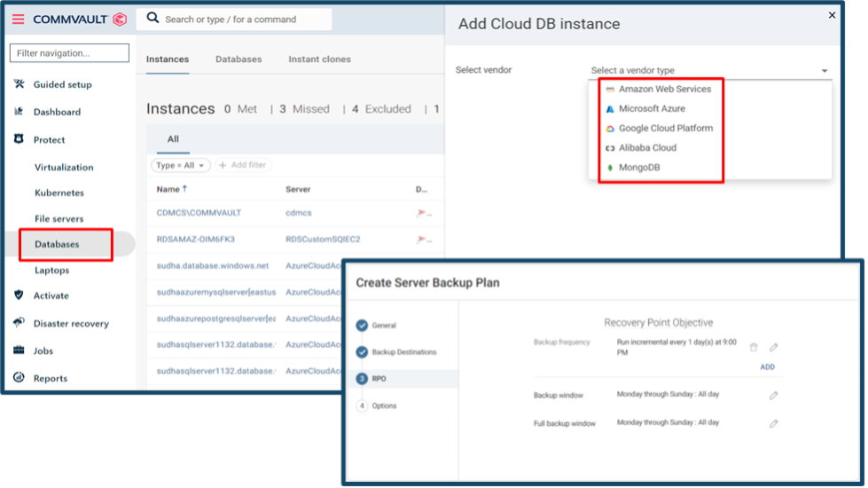Click the Server column header
This screenshot has width=868, height=488.
[x=298, y=190]
